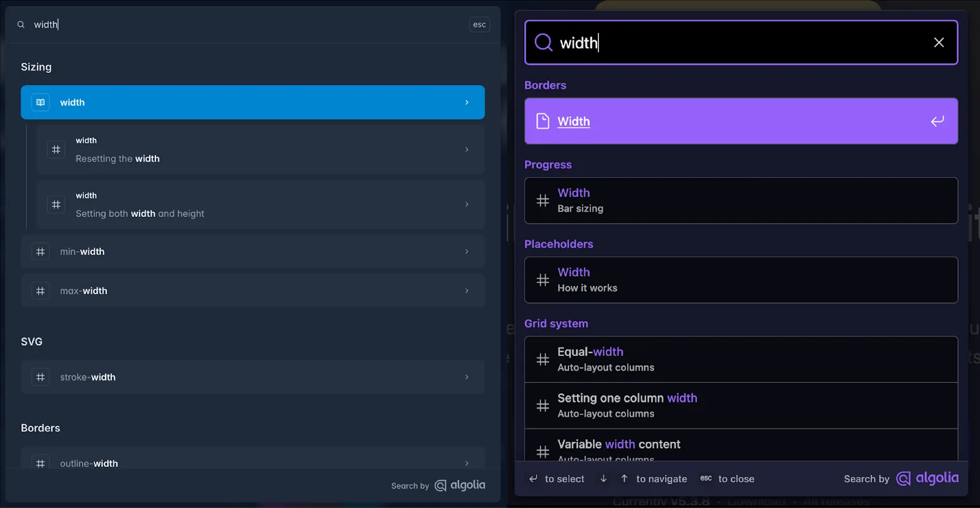This screenshot has width=980, height=508.
Task: Click the hash icon beside outline-width
Action: pos(40,463)
